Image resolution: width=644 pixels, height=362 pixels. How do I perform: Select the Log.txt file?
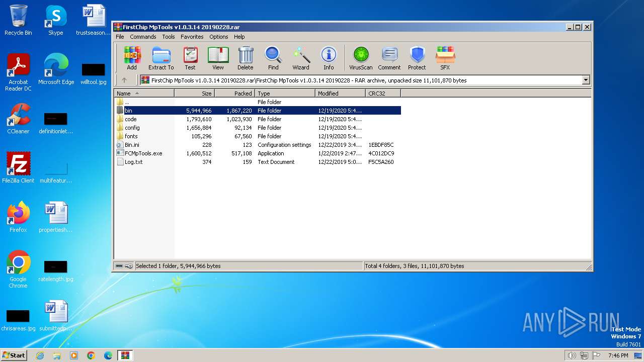(258, 162)
